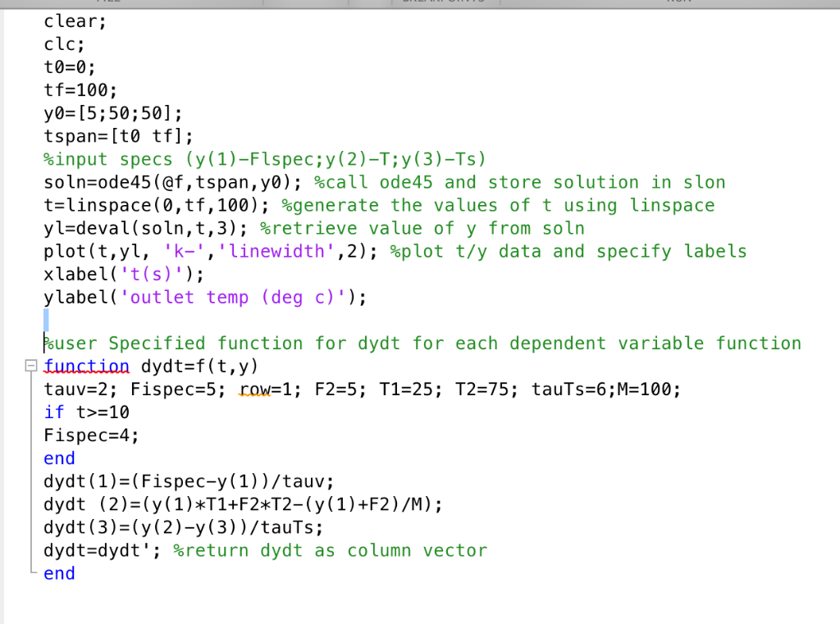This screenshot has height=624, width=840.
Task: Place cursor on the clc line
Action: coord(62,44)
